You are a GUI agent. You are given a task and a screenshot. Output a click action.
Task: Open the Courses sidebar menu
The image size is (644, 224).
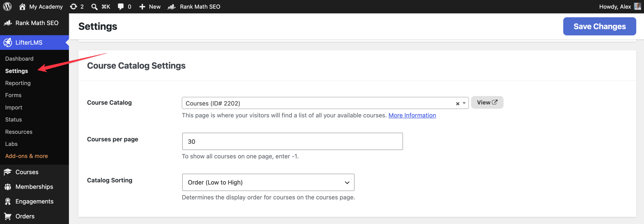click(x=27, y=172)
